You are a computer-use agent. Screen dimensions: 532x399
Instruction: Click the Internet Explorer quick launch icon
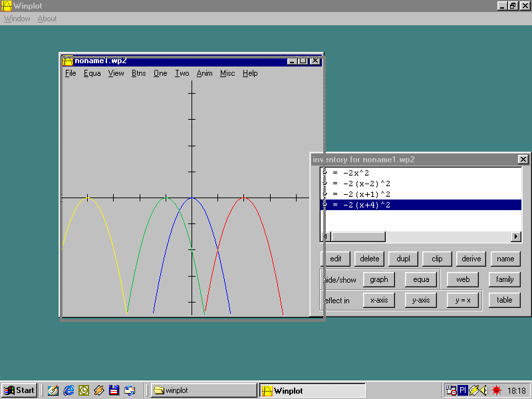(68, 390)
